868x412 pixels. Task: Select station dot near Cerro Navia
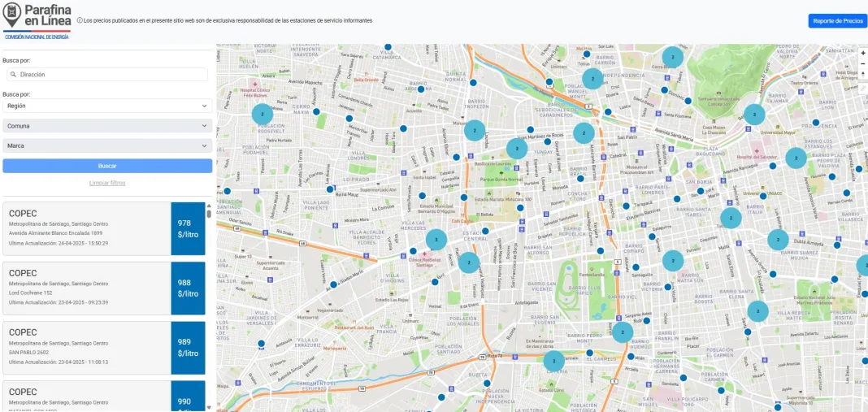coord(316,111)
